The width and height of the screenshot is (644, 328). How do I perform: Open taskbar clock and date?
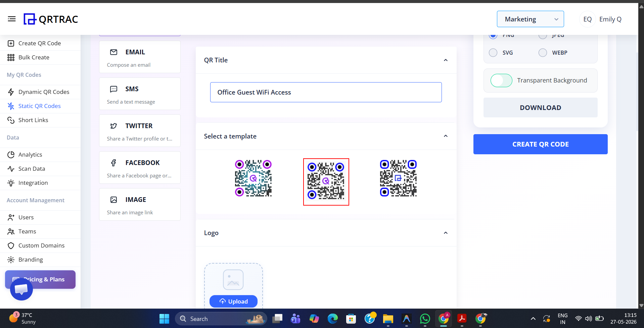point(624,318)
